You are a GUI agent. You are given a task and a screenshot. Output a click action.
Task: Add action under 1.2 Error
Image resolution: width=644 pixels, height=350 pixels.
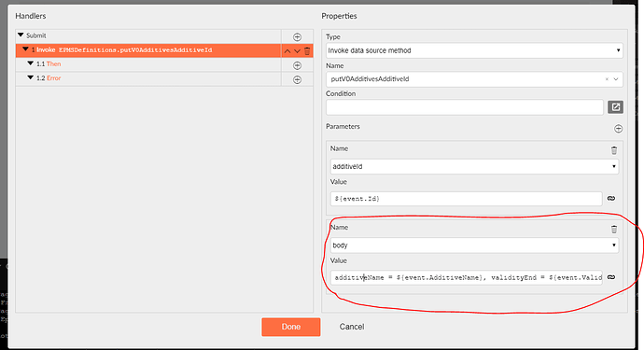(x=297, y=79)
